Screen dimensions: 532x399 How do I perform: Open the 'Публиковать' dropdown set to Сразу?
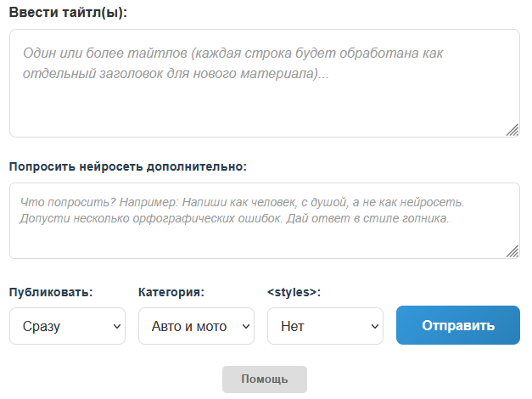[x=67, y=326]
